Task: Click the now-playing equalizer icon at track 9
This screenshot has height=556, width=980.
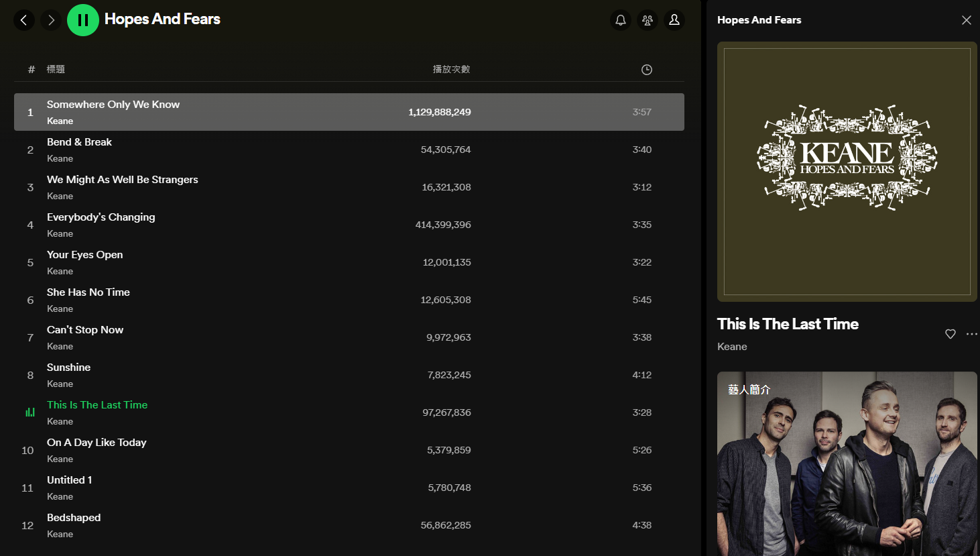Action: pos(30,412)
